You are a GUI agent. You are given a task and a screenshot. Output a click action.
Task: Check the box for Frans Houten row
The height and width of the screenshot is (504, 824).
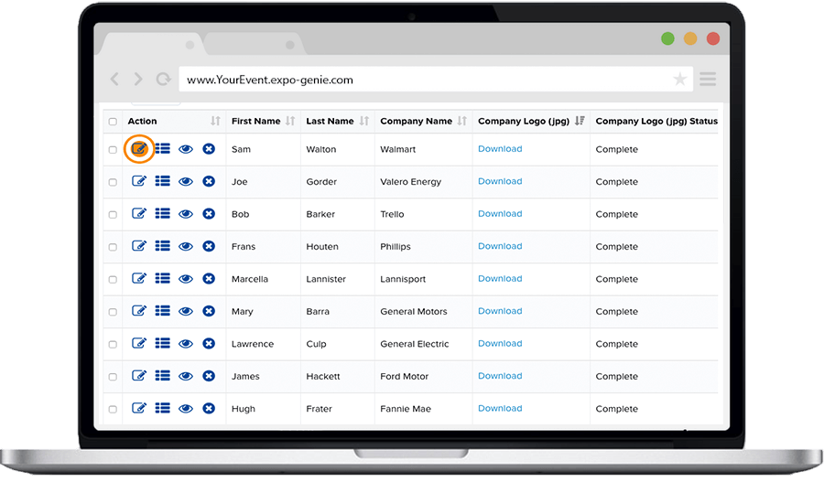coord(113,247)
